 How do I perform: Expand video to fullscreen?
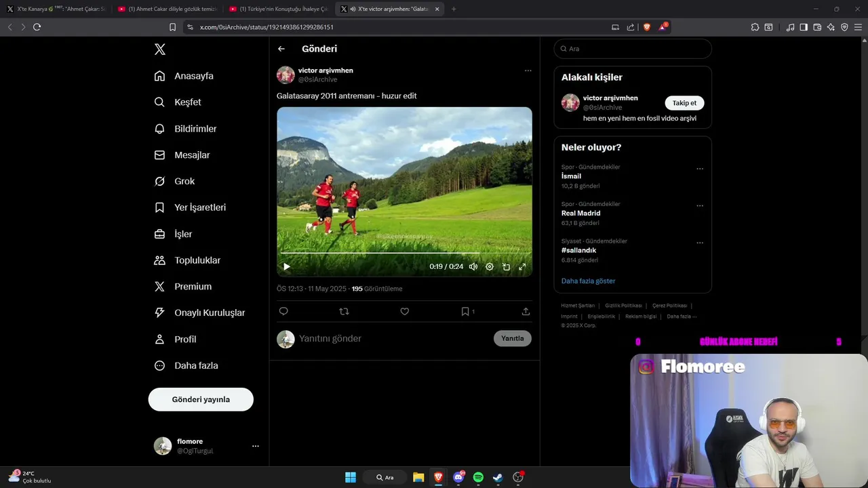(522, 266)
